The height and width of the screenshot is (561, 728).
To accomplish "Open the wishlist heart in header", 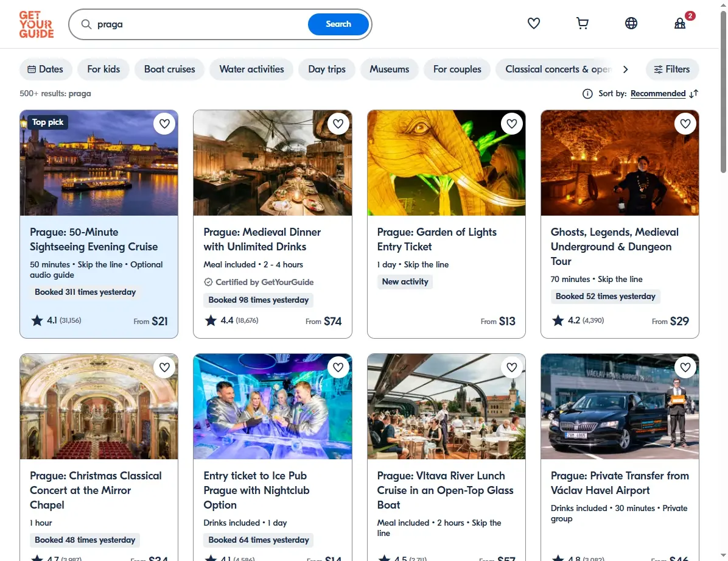I will [534, 23].
